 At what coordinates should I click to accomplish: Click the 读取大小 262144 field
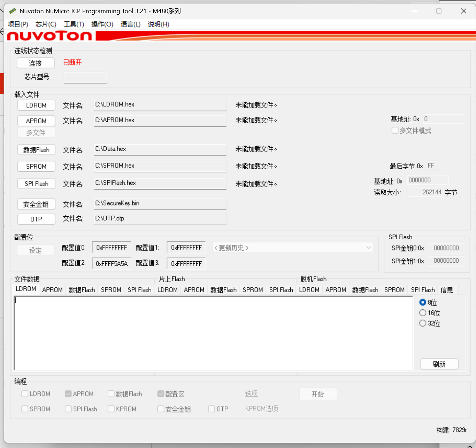[425, 192]
